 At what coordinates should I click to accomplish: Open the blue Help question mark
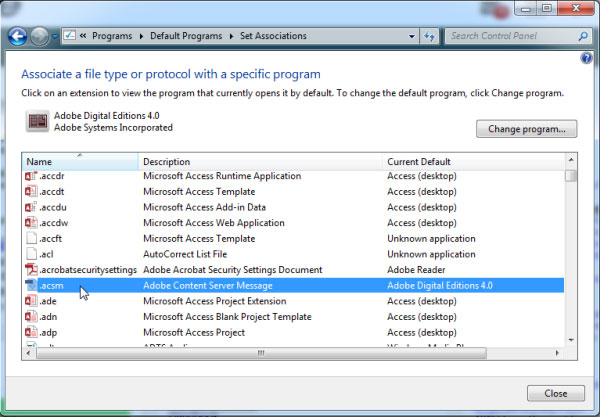[586, 58]
